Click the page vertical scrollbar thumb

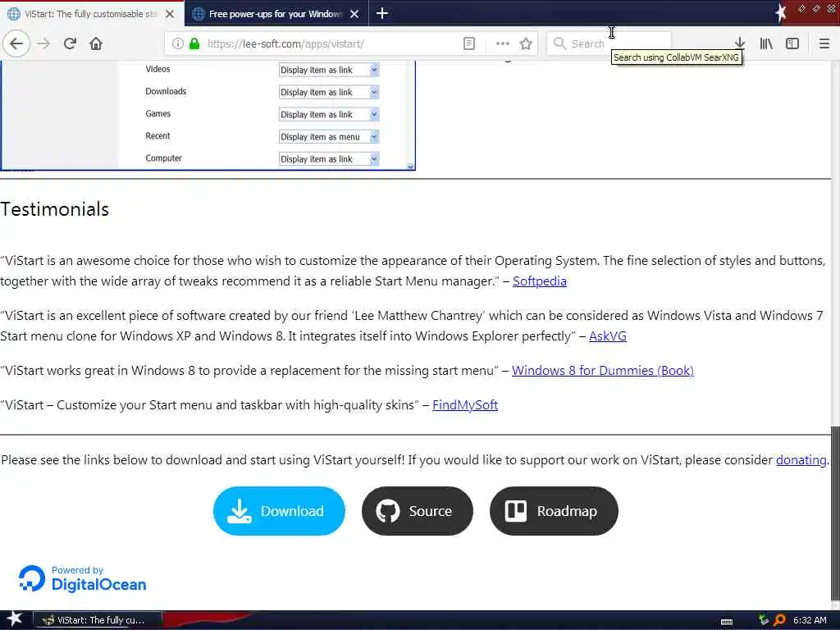tap(835, 513)
